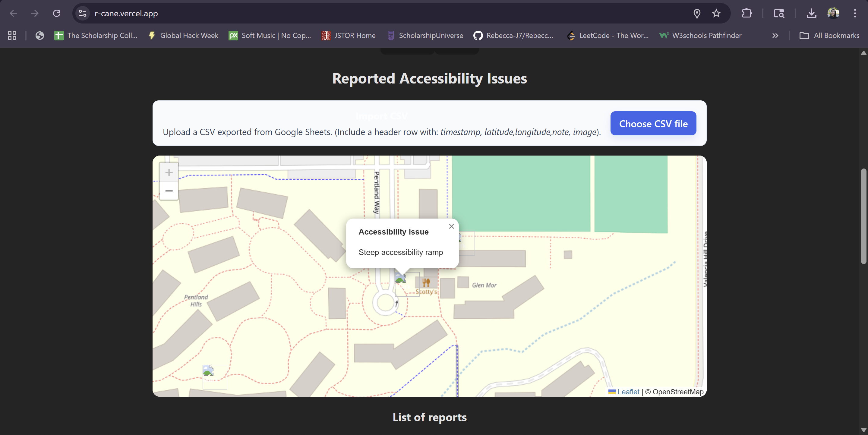
Task: Click the site info icon in address bar
Action: 83,14
